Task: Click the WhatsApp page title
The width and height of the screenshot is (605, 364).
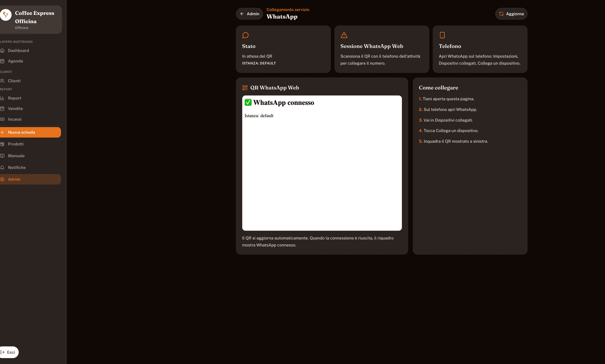Action: point(282,17)
